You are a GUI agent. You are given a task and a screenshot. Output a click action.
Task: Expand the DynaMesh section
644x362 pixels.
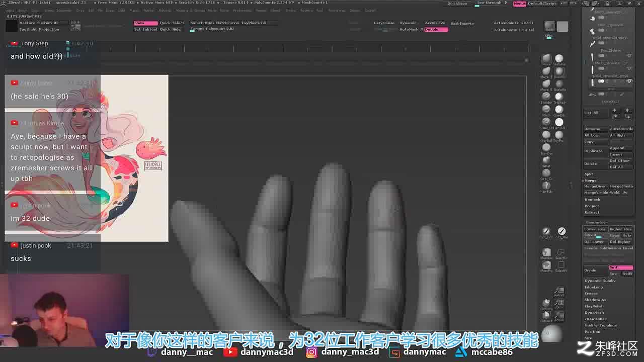[x=594, y=313]
